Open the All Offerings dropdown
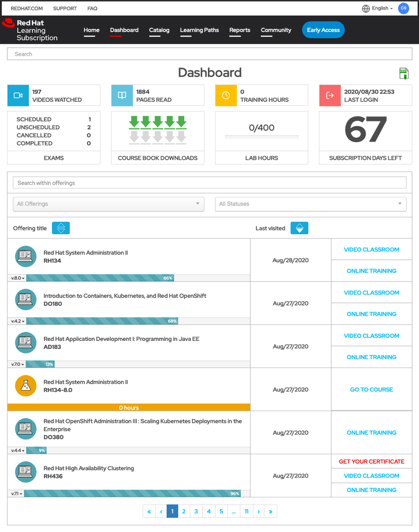The height and width of the screenshot is (532, 419). (109, 204)
